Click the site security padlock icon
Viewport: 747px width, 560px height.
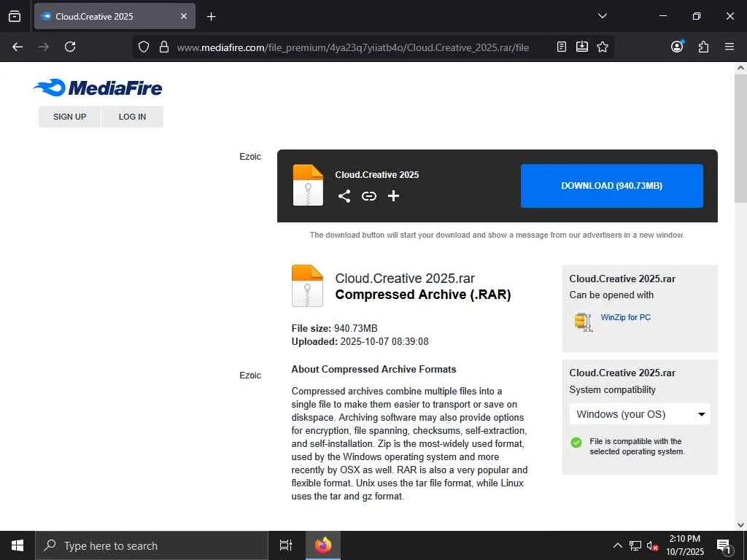click(x=164, y=47)
